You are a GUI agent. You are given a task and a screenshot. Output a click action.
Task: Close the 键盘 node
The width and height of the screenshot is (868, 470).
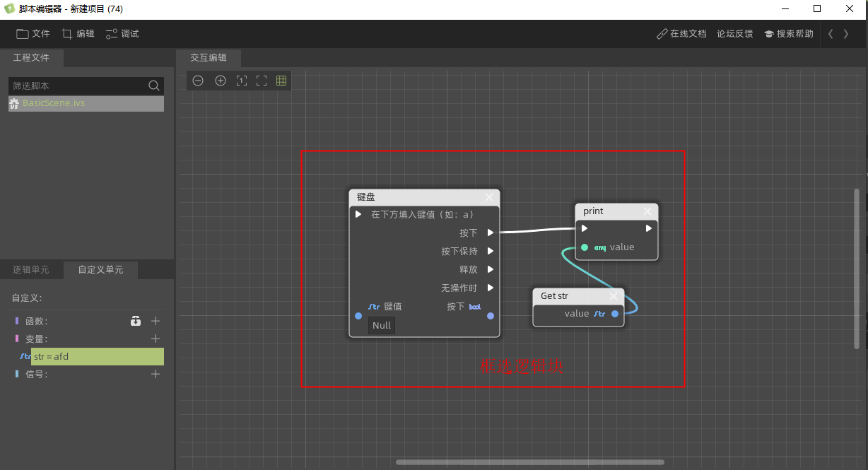coord(489,197)
